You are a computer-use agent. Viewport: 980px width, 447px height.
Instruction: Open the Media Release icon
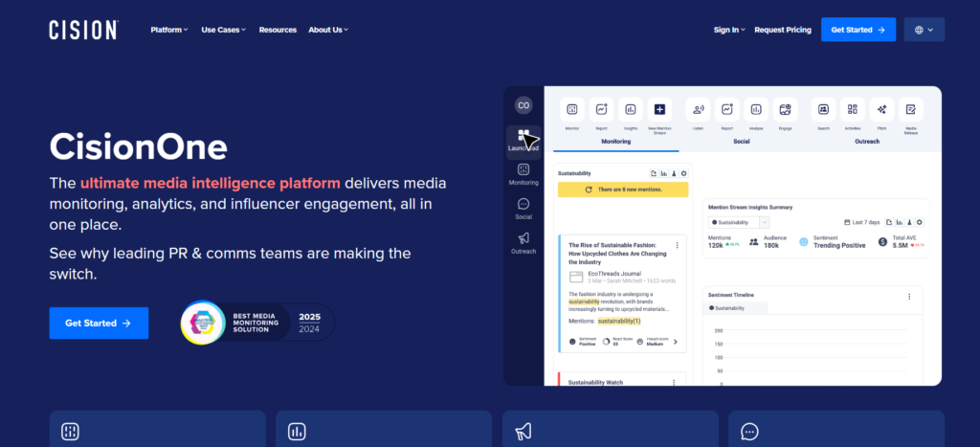click(x=910, y=110)
